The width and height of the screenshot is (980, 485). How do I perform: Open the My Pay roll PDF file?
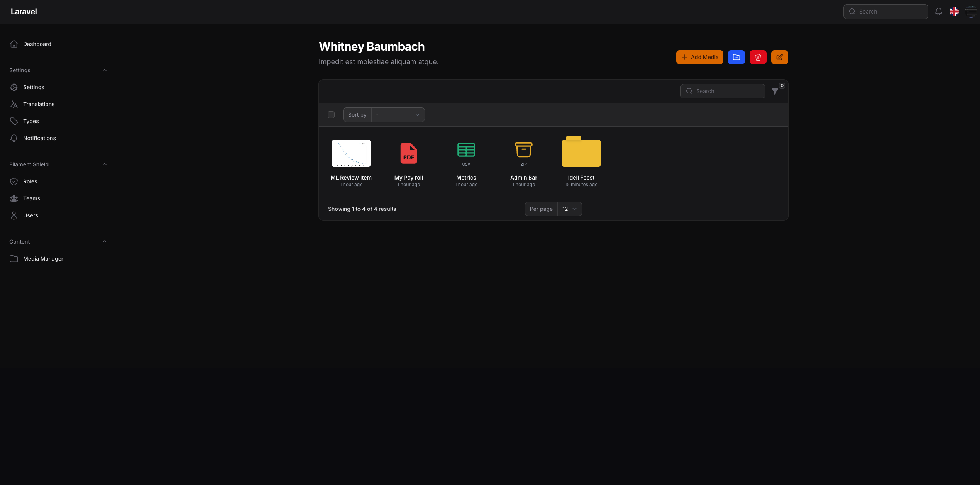click(408, 154)
